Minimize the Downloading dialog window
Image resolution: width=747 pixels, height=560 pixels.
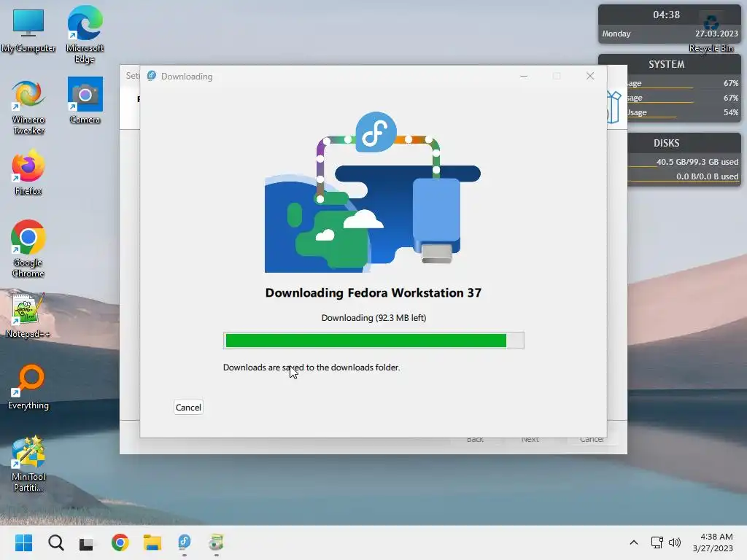point(524,76)
